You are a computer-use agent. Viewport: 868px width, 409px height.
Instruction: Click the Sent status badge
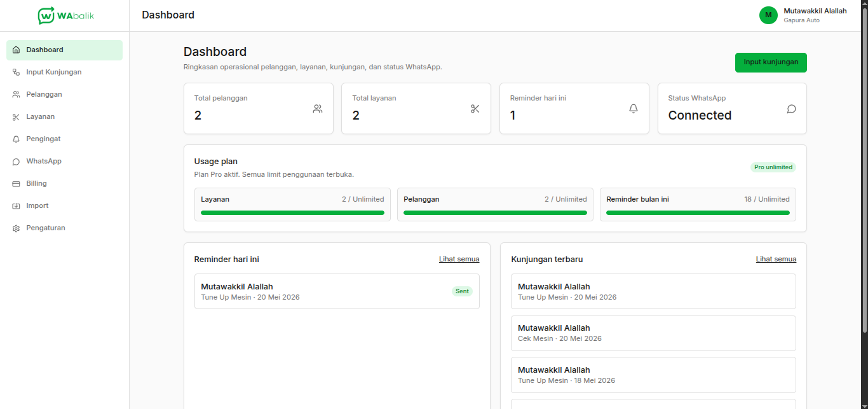tap(462, 291)
